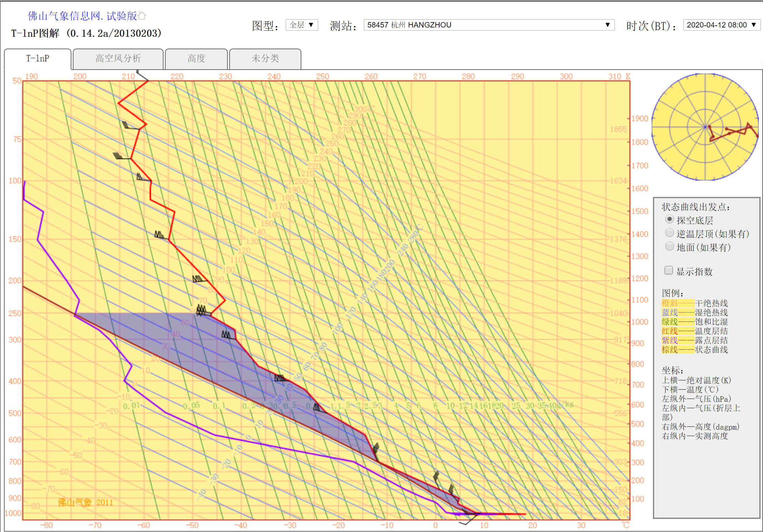
Task: Open the 图型 全层 dropdown
Action: 302,25
